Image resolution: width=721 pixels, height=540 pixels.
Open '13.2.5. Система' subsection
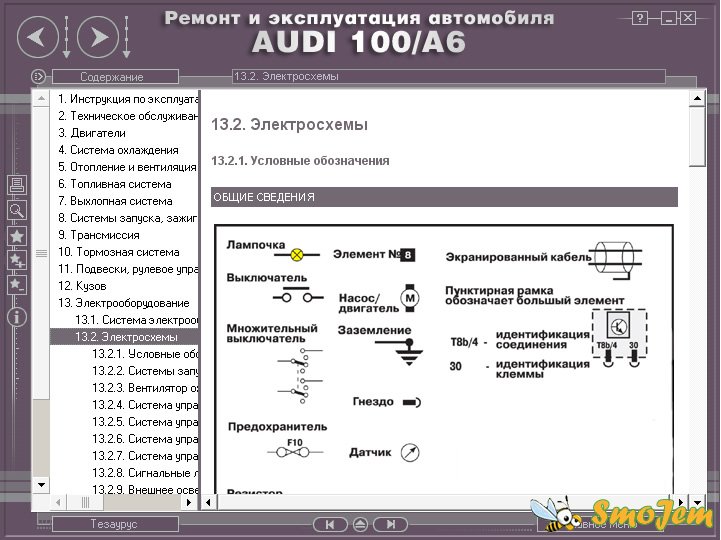click(145, 422)
